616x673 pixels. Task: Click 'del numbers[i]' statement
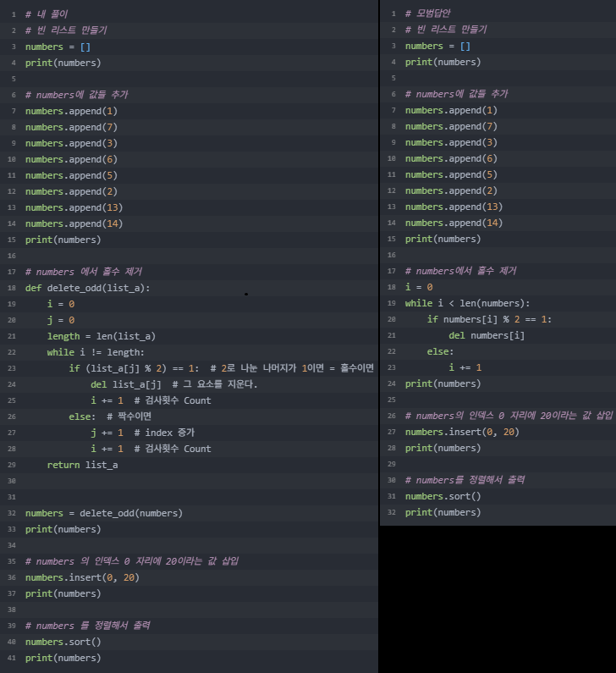(x=487, y=335)
